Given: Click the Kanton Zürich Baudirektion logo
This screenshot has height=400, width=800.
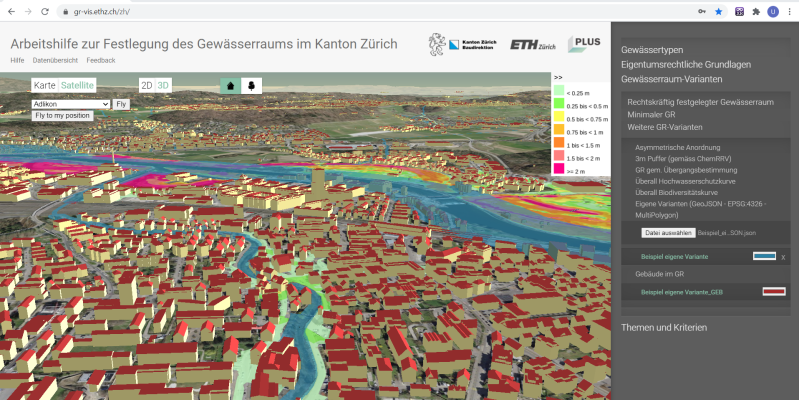Looking at the screenshot, I should coord(462,45).
